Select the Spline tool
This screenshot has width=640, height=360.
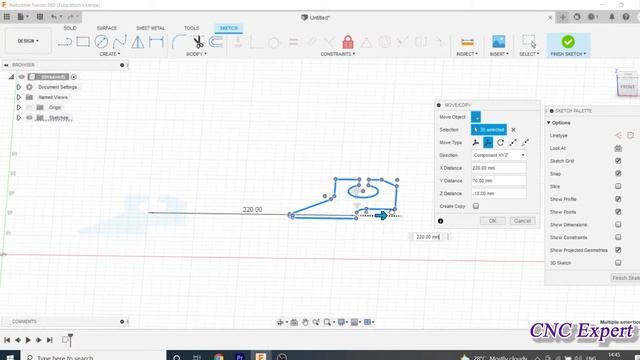pos(120,42)
